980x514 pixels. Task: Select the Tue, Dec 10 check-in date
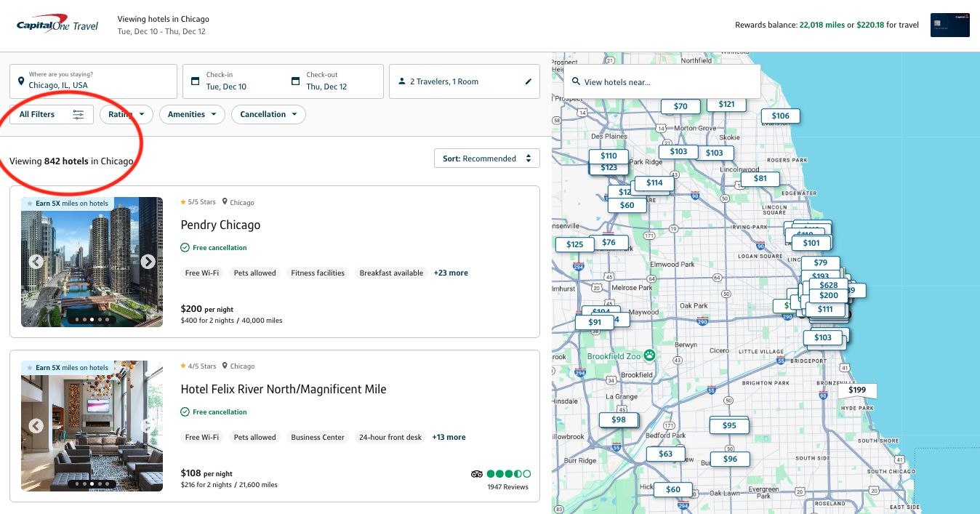pos(226,87)
